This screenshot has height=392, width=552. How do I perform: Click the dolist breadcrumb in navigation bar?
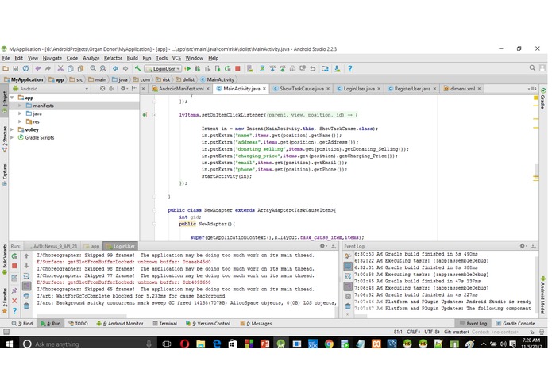[x=185, y=79]
